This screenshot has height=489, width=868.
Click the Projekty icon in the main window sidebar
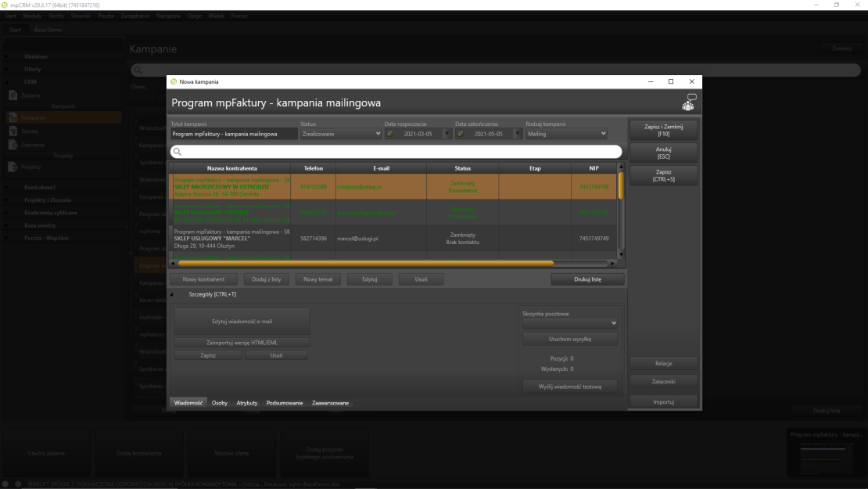pyautogui.click(x=13, y=167)
